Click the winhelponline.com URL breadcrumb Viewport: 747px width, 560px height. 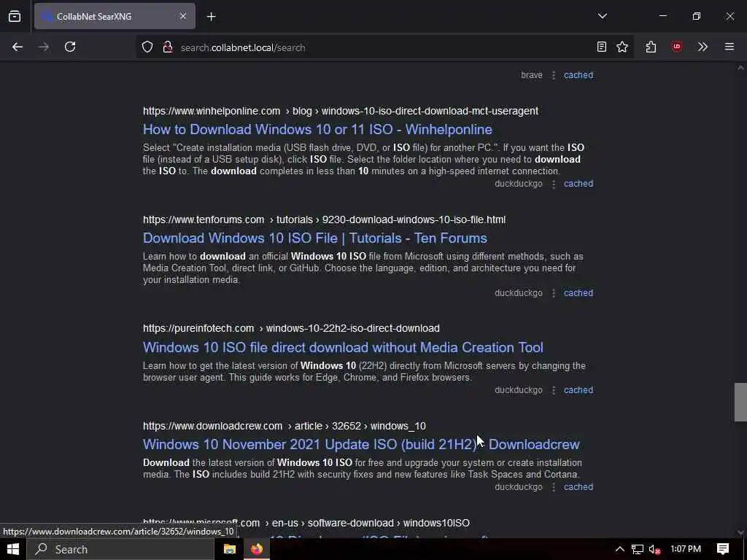click(x=341, y=111)
